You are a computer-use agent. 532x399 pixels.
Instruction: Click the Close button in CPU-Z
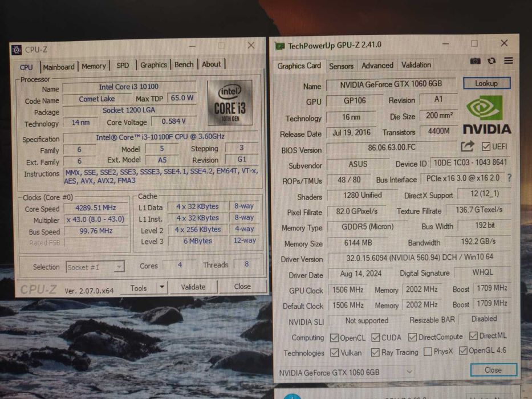[x=242, y=286]
